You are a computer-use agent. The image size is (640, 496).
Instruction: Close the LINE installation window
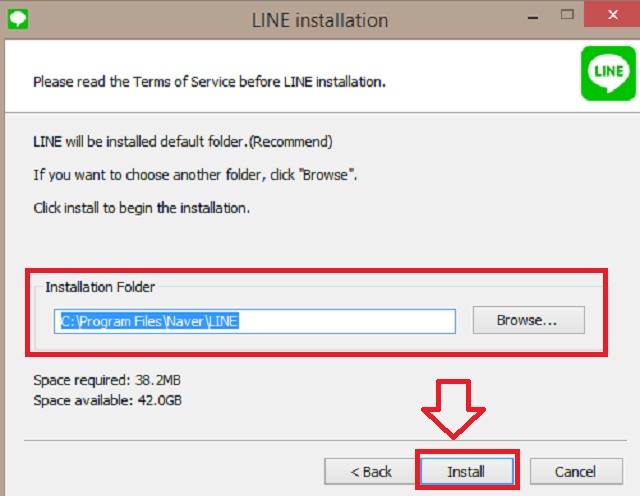[612, 17]
